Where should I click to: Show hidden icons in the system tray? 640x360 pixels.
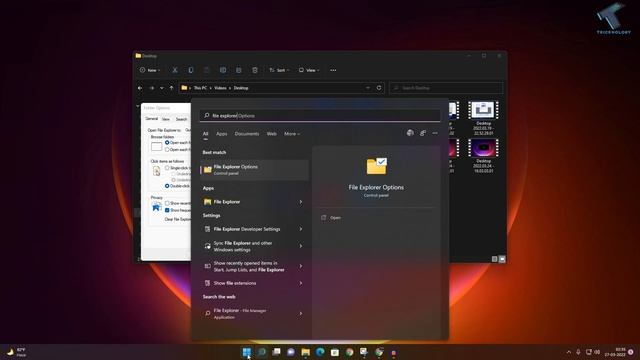[x=569, y=352]
